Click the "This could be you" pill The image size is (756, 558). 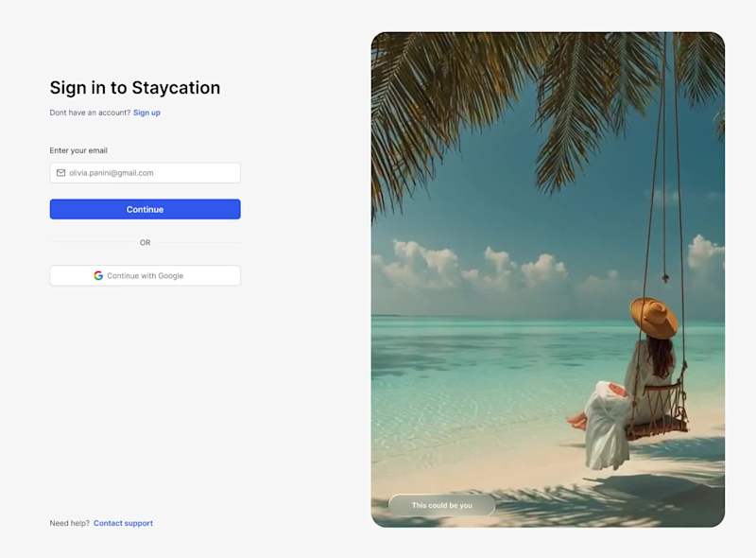[x=441, y=505]
